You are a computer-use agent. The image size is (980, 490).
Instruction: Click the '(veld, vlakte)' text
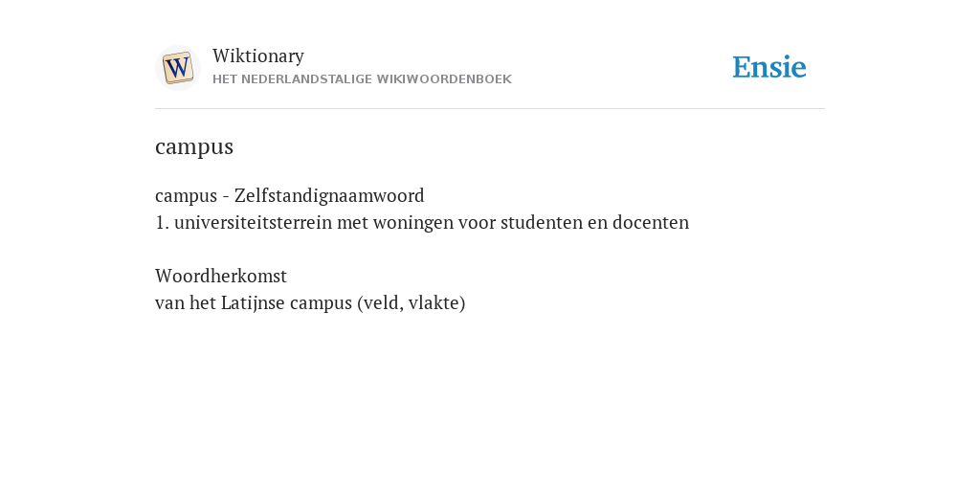[412, 303]
